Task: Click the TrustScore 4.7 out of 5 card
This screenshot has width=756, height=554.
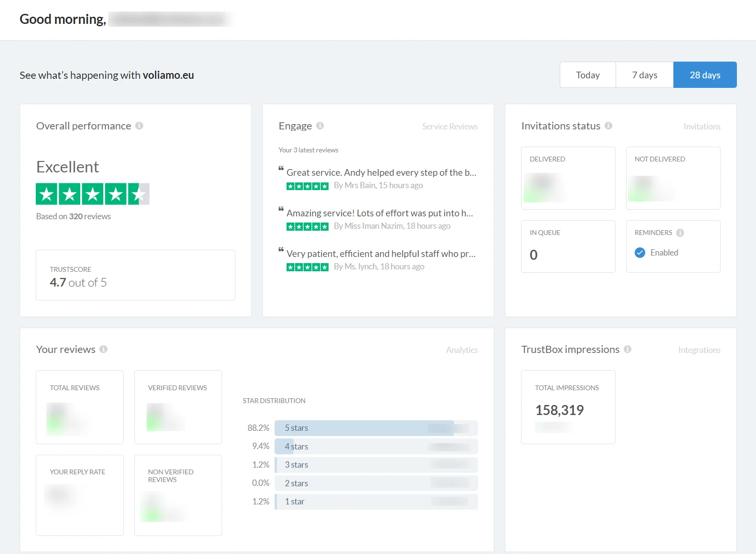Action: tap(136, 275)
